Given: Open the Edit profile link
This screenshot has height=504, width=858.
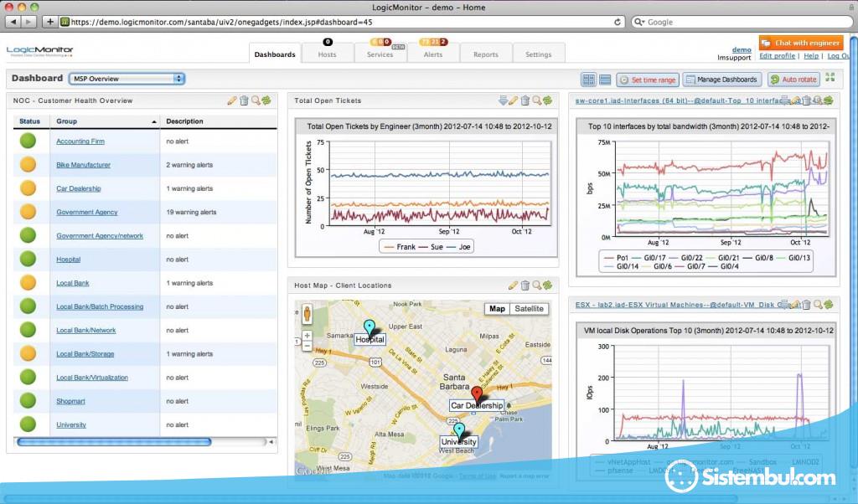Looking at the screenshot, I should click(x=777, y=56).
